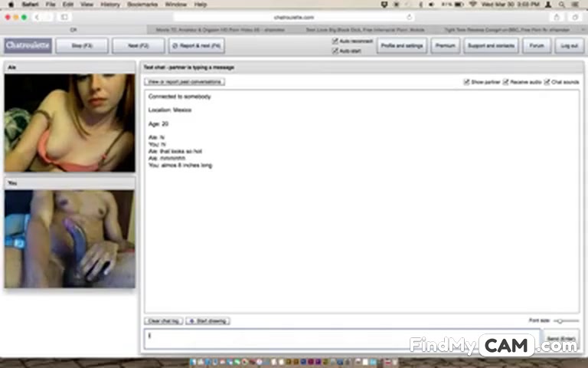Disable the Auto reconnect checkbox
The height and width of the screenshot is (368, 588).
point(335,41)
